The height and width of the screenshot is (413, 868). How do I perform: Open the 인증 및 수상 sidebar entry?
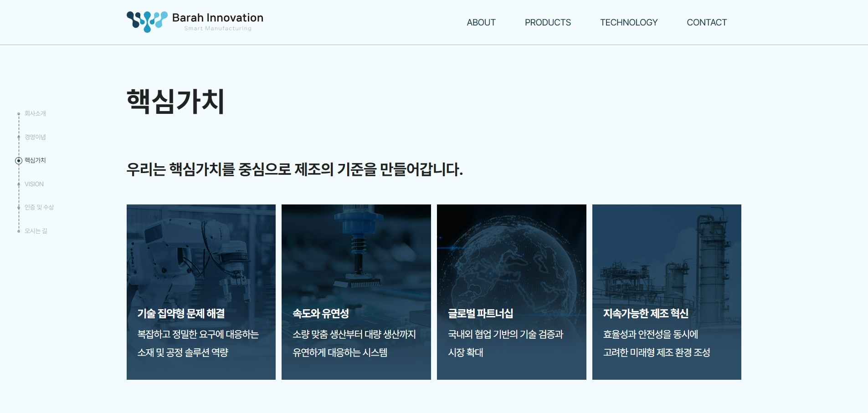click(39, 207)
